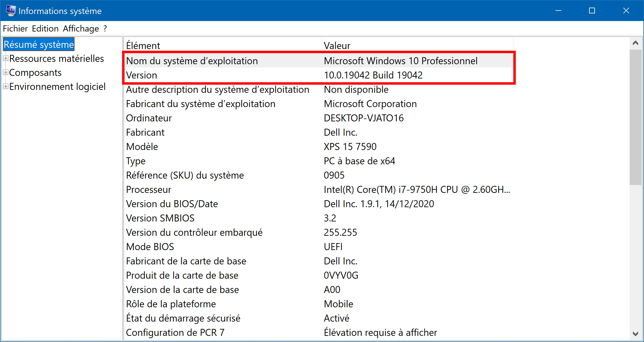The width and height of the screenshot is (644, 342).
Task: Click the 255.255 value
Action: (x=340, y=232)
